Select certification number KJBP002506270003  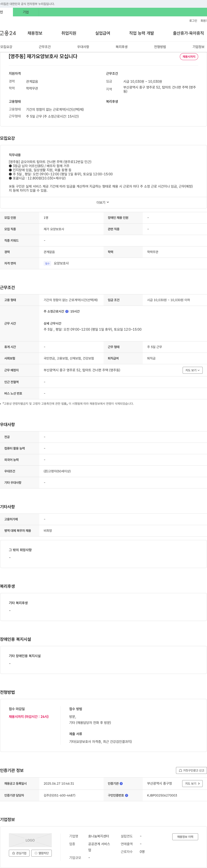point(162,795)
